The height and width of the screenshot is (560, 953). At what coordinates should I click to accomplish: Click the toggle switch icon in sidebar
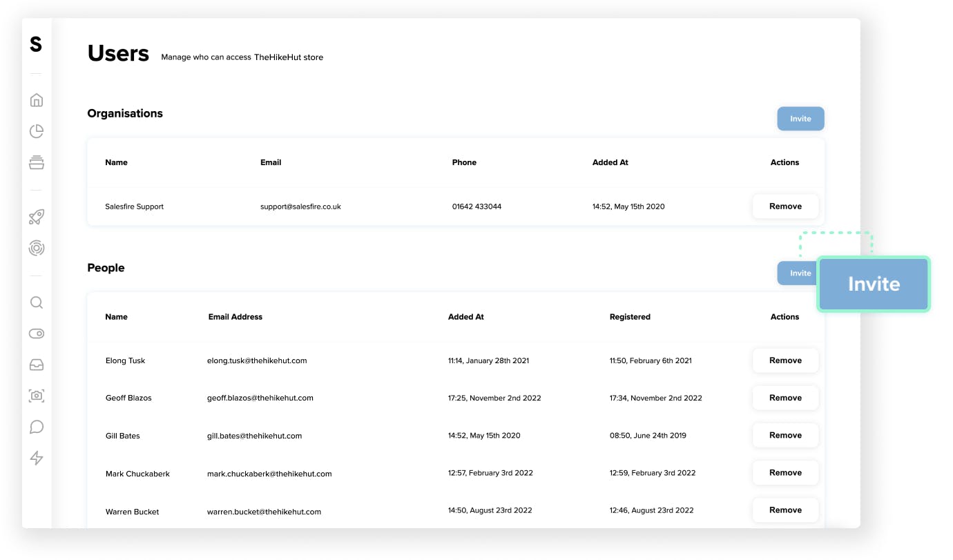36,333
